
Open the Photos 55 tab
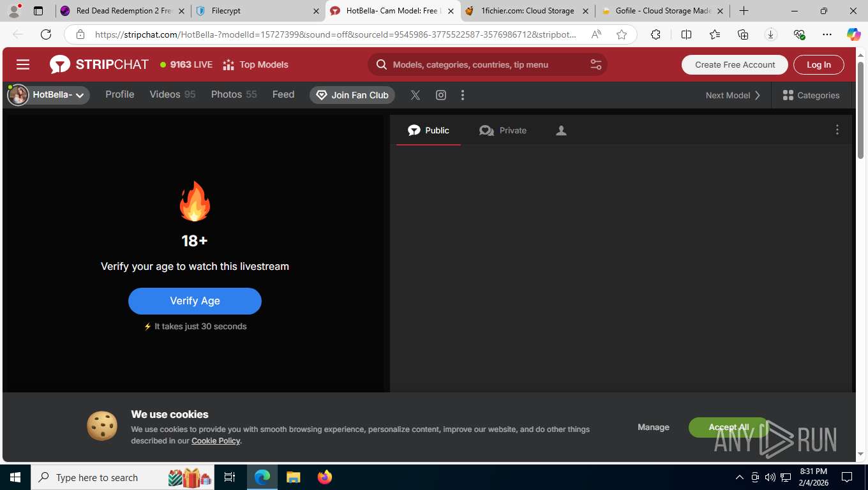click(x=234, y=94)
